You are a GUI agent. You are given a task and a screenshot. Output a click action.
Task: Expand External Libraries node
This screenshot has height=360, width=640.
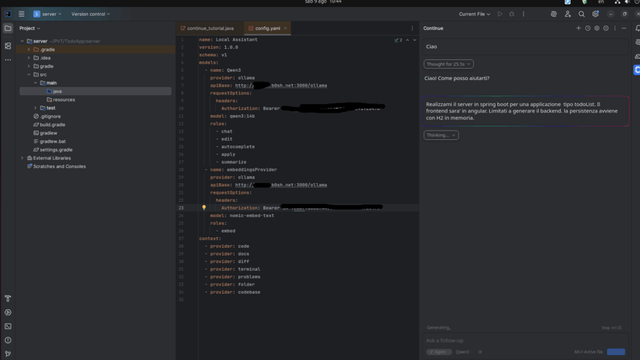[22, 158]
